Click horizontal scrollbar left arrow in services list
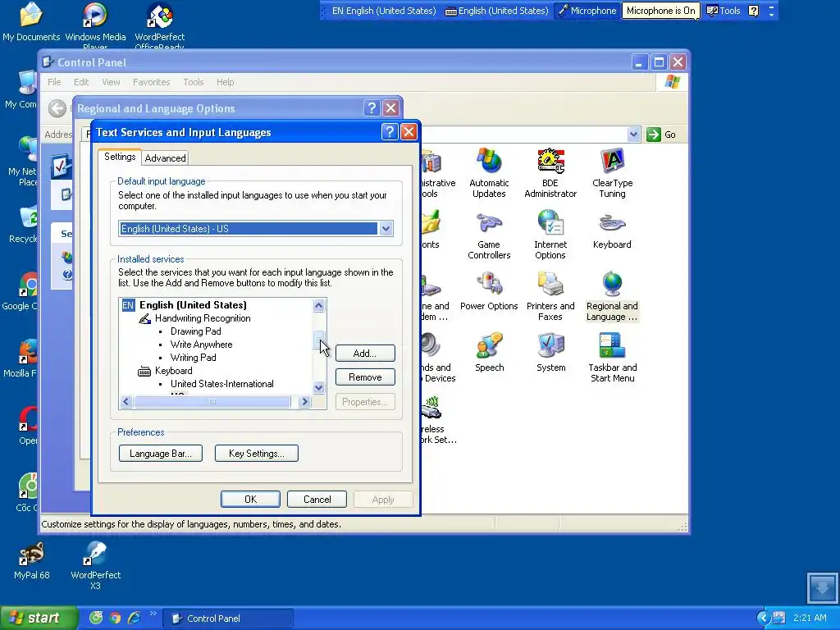Image resolution: width=840 pixels, height=630 pixels. pos(126,401)
